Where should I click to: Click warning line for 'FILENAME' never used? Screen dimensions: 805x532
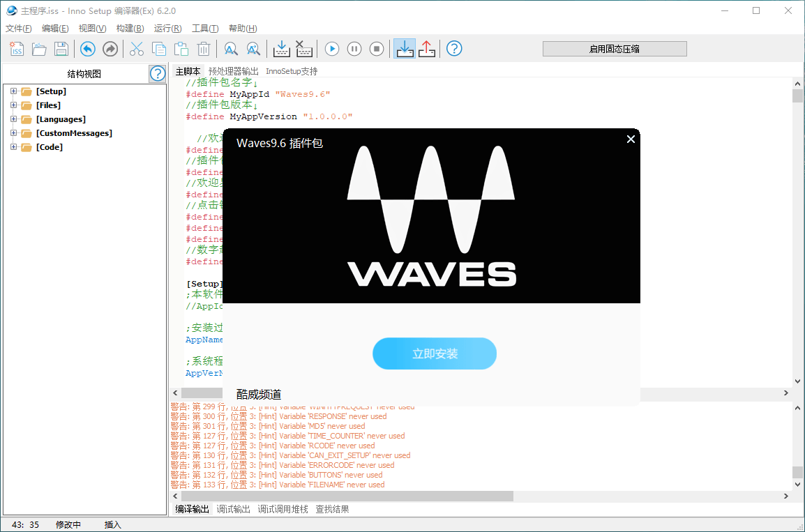point(278,485)
